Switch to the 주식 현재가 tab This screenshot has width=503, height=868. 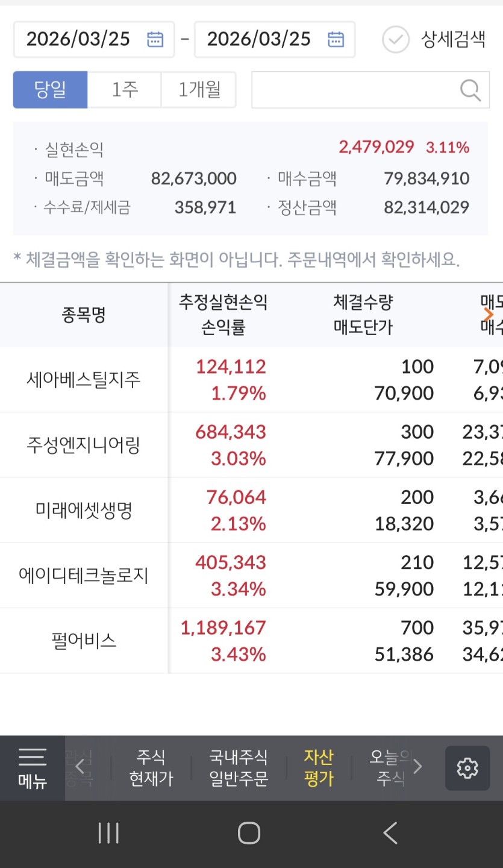click(x=151, y=767)
